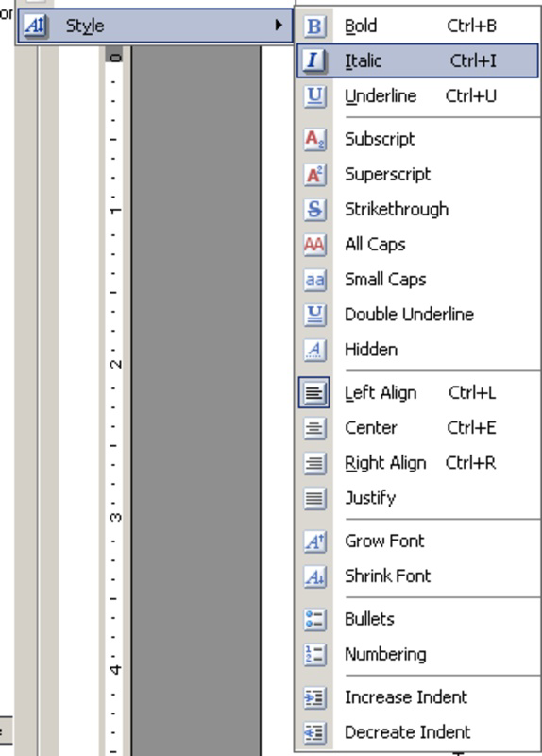The width and height of the screenshot is (542, 756).
Task: Click the Strikethrough S icon
Action: click(314, 209)
